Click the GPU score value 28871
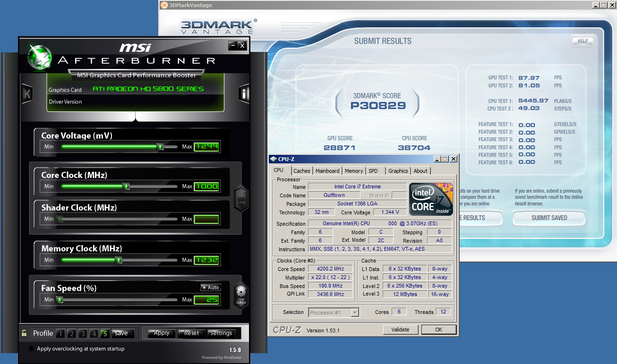The height and width of the screenshot is (364, 617). (340, 147)
